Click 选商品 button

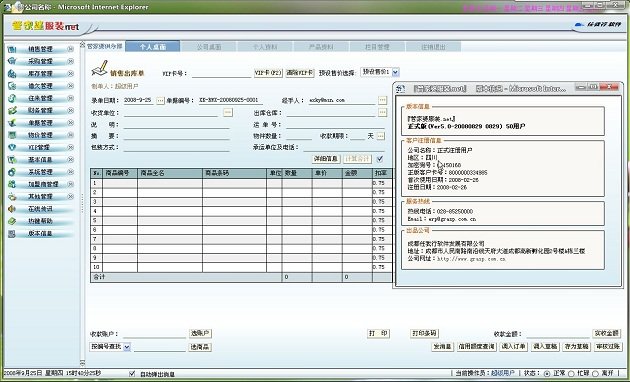tap(200, 347)
